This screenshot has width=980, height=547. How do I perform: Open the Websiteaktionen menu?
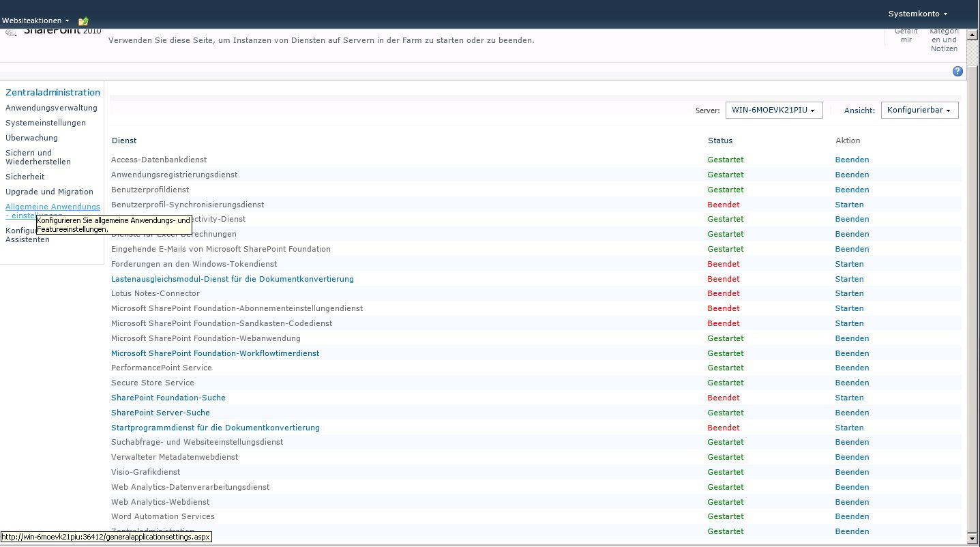pyautogui.click(x=35, y=21)
